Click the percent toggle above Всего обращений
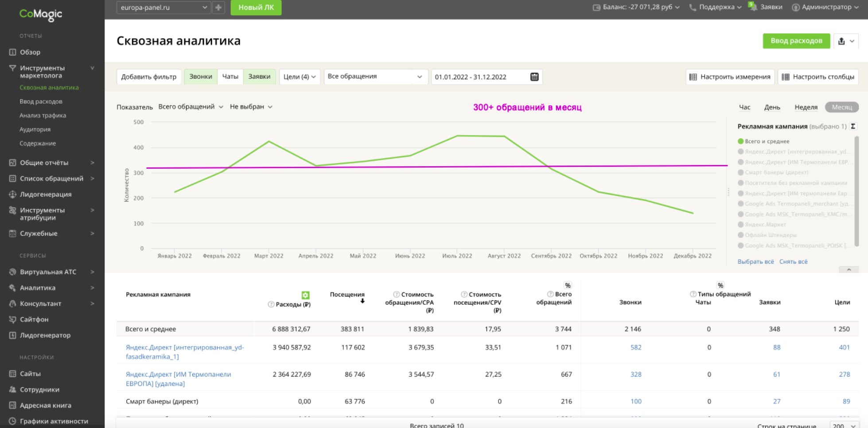Viewport: 868px width, 428px height. [568, 285]
